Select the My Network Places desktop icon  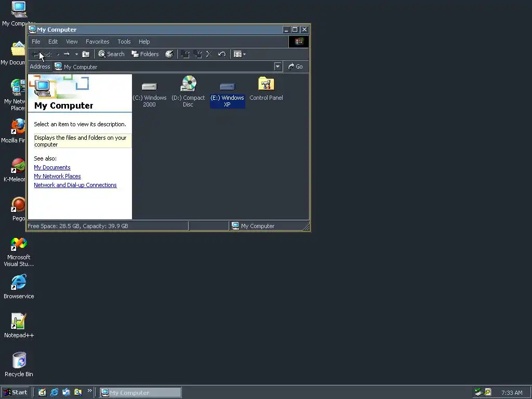14,95
